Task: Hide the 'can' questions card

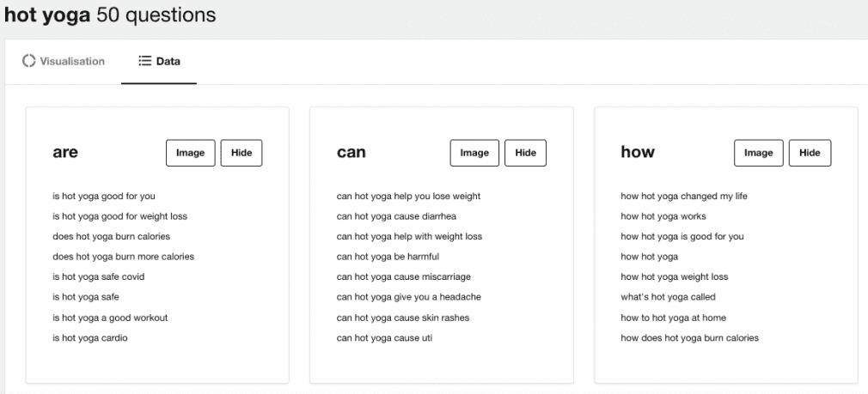Action: point(525,153)
